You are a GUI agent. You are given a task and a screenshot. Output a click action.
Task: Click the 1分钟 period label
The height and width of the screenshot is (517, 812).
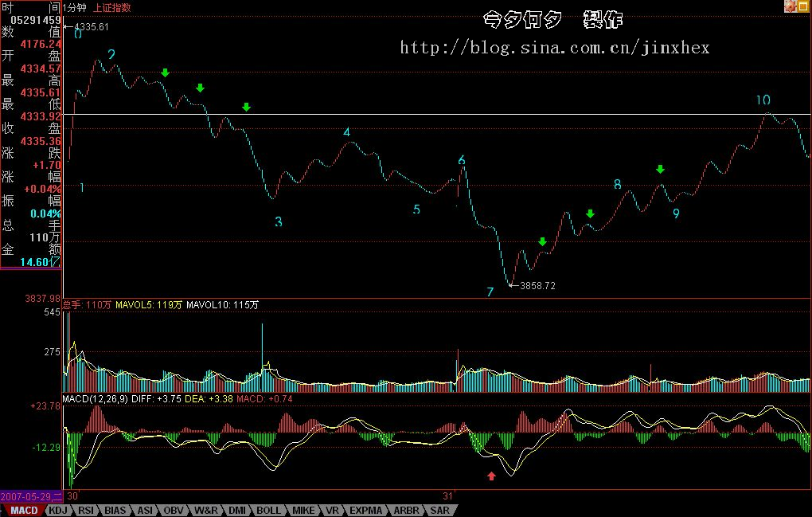tap(76, 7)
